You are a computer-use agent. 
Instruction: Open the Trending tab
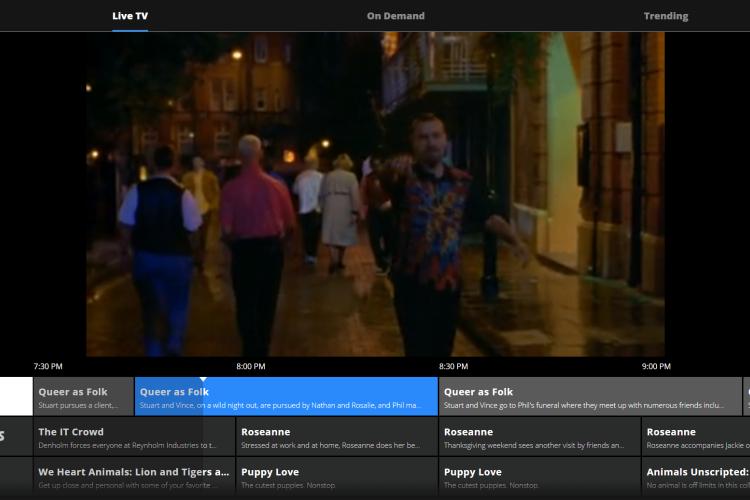(x=666, y=16)
